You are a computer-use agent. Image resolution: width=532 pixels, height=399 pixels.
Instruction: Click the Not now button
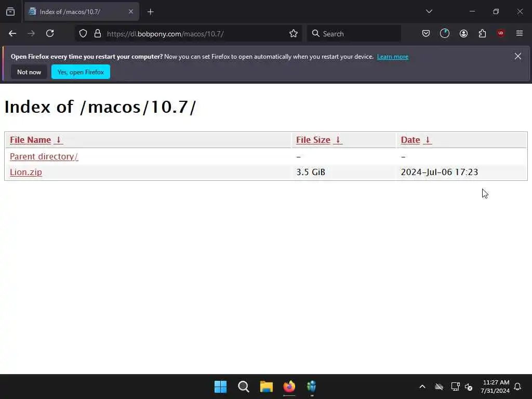pos(29,72)
